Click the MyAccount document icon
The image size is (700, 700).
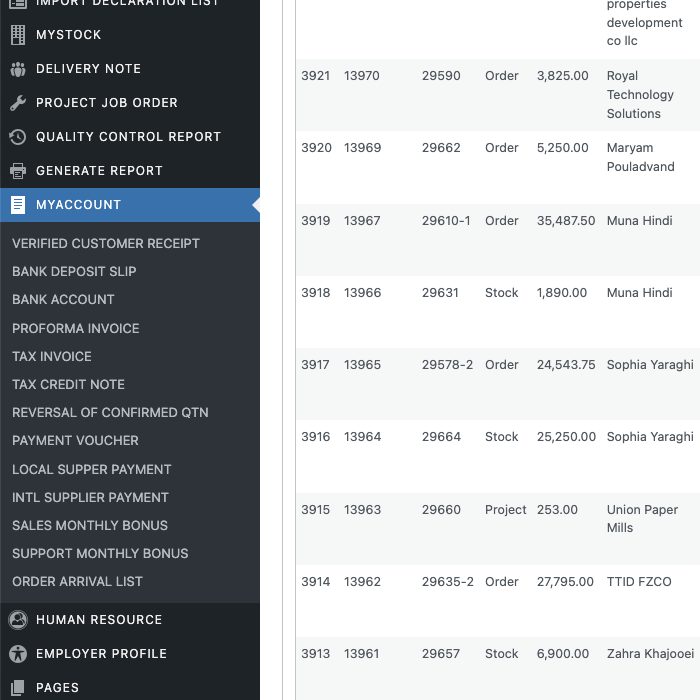tap(18, 205)
